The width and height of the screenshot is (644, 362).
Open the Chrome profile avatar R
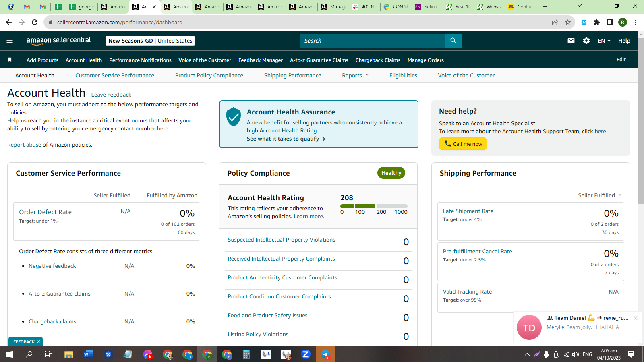point(623,22)
